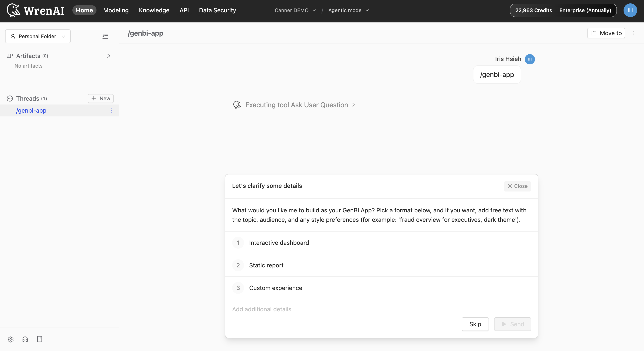Viewport: 644px width, 351px height.
Task: Collapse sidebar with menu fold icon
Action: 105,36
